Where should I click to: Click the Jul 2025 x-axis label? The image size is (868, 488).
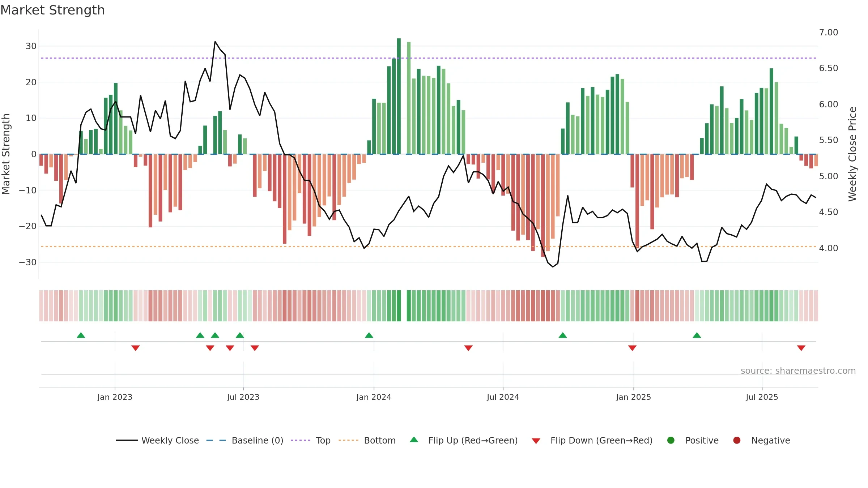[x=762, y=397]
